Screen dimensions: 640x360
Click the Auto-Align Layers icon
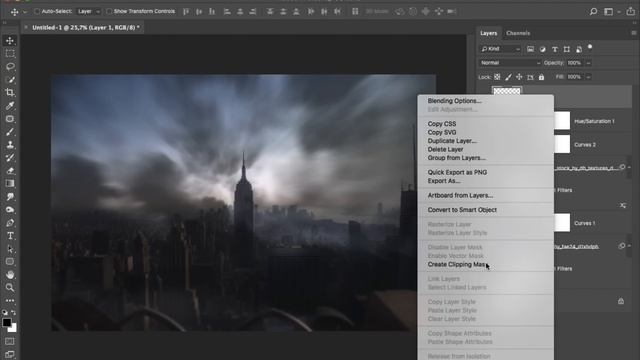tap(355, 11)
